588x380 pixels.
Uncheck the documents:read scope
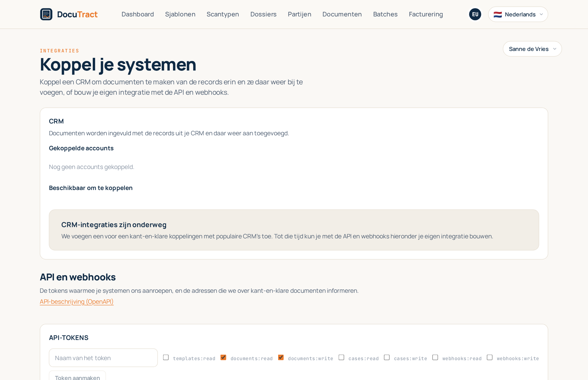(223, 357)
